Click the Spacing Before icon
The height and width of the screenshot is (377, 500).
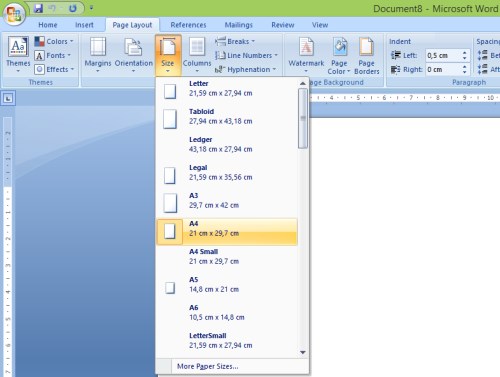[x=482, y=55]
